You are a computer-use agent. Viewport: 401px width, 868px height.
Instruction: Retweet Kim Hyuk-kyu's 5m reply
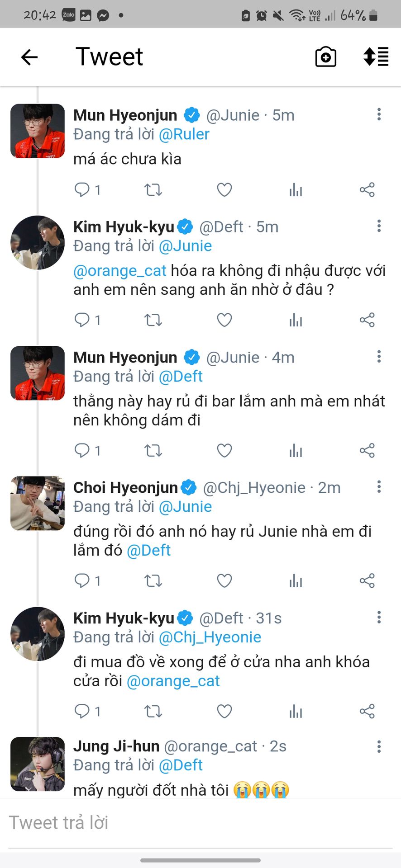153,320
